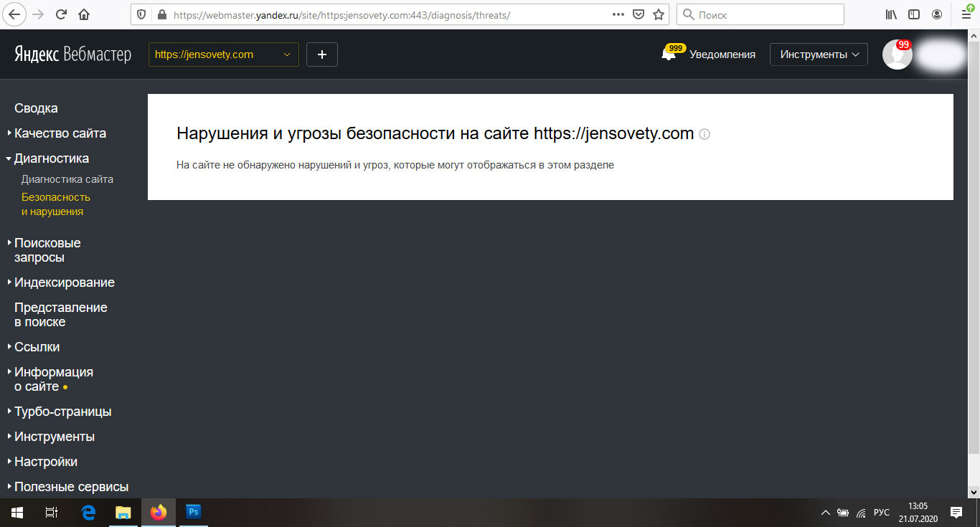Open File Explorer from the taskbar

point(123,513)
